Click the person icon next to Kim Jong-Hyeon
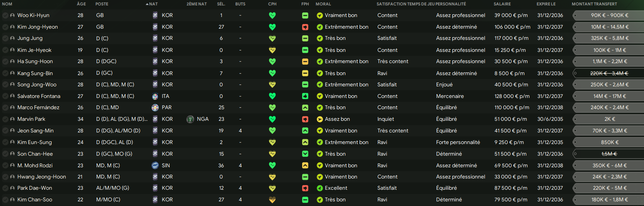Image resolution: width=644 pixels, height=206 pixels. (12, 27)
